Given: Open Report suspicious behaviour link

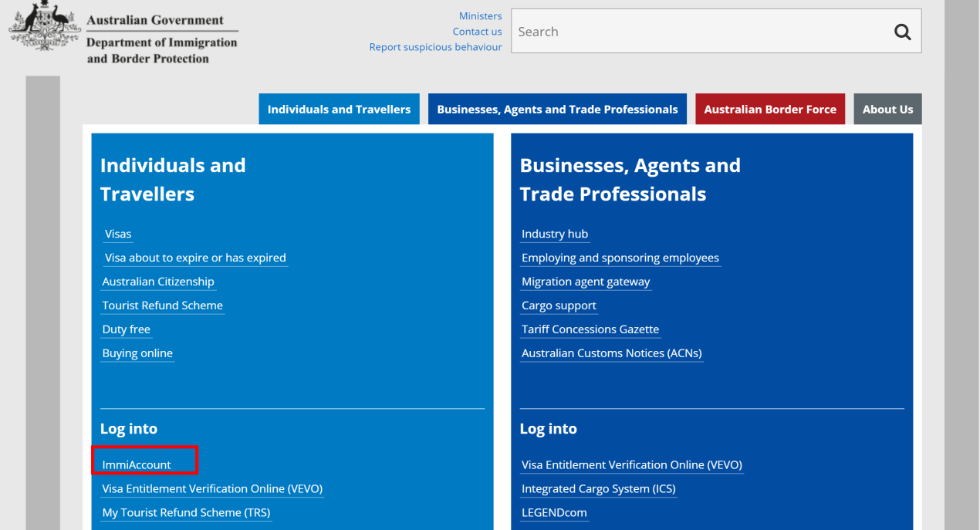Looking at the screenshot, I should pyautogui.click(x=435, y=47).
